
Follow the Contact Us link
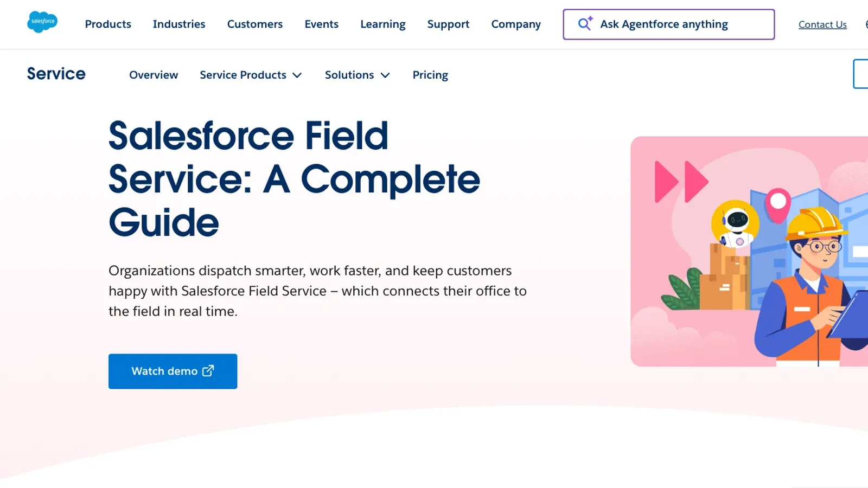(x=822, y=24)
